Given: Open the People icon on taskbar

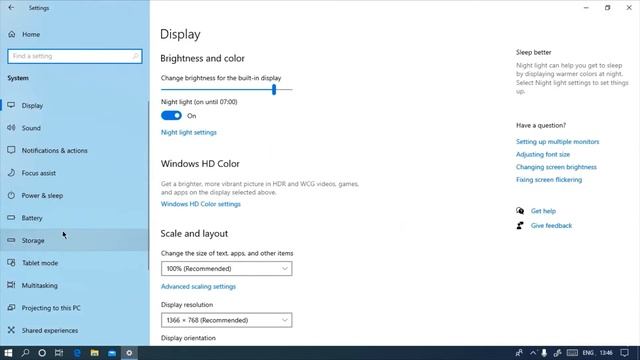Looking at the screenshot, I should [x=519, y=353].
